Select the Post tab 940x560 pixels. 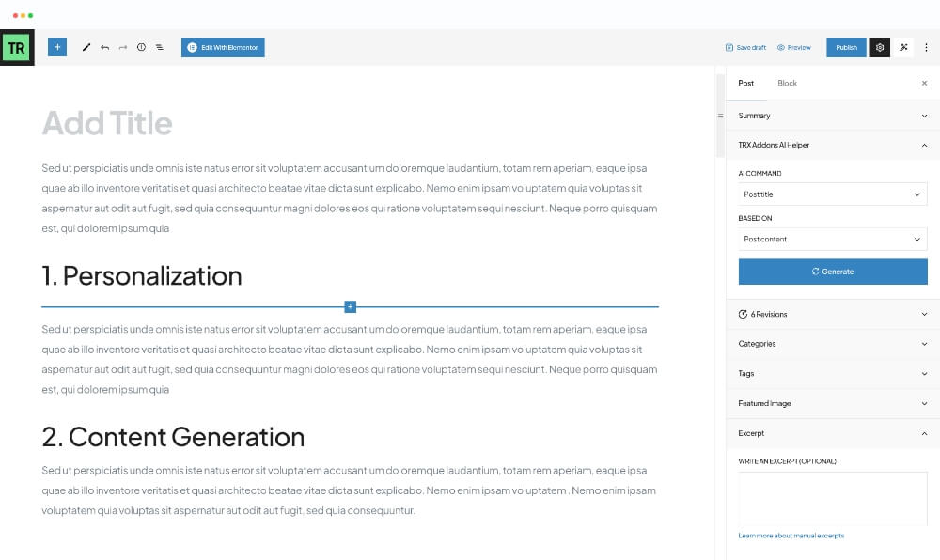tap(745, 84)
